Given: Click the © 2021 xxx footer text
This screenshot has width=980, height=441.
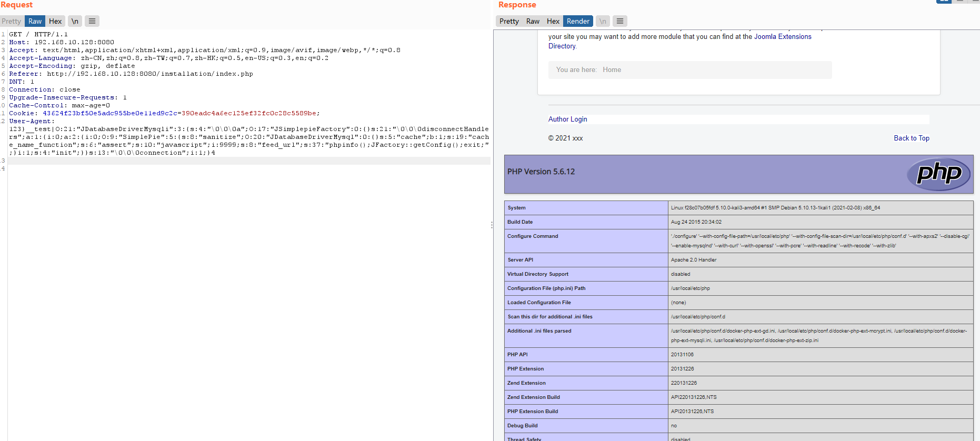Looking at the screenshot, I should pyautogui.click(x=565, y=138).
